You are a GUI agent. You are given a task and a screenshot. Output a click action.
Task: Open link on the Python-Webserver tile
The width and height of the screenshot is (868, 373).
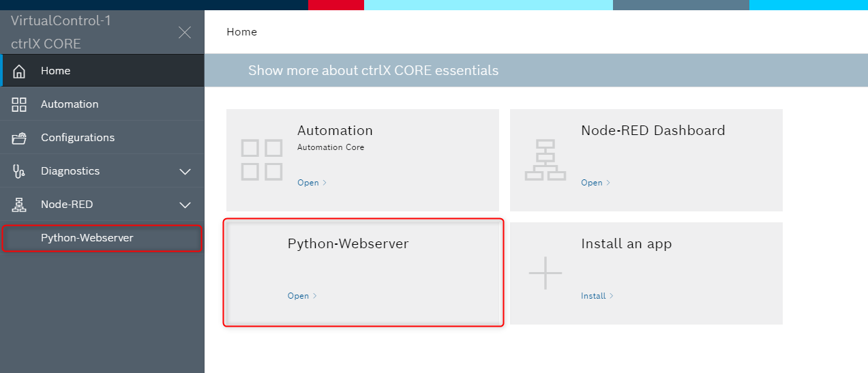[302, 296]
